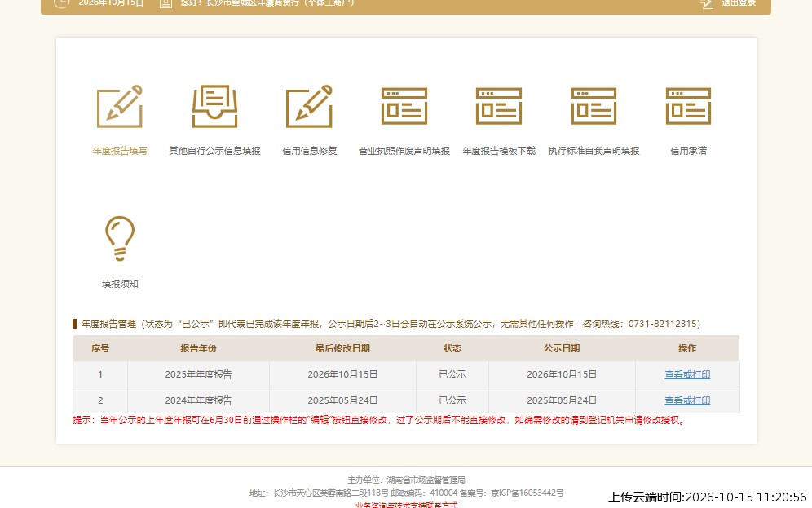Click 公示日期 value in 2025年年度报告 row
The height and width of the screenshot is (508, 812).
pos(562,374)
